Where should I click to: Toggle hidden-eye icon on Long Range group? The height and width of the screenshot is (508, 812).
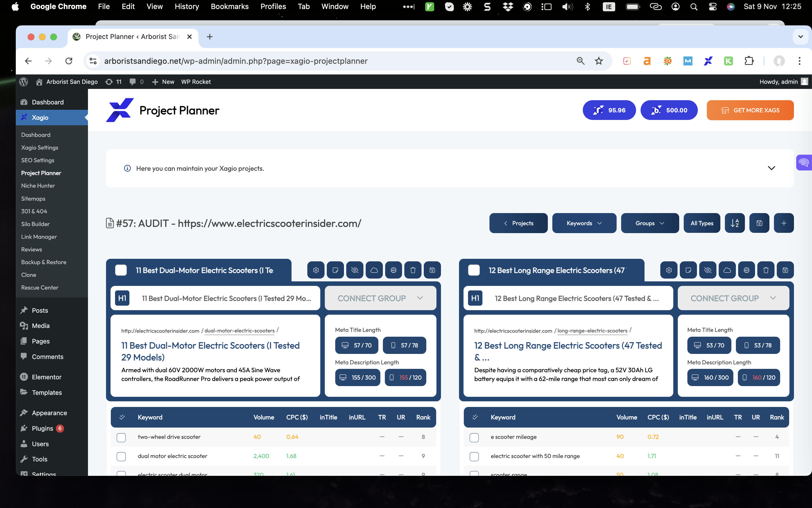click(x=708, y=270)
